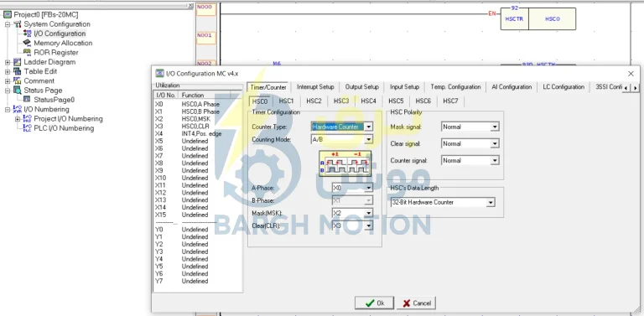644x316 pixels.
Task: Select the HSC1 sub-tab
Action: pyautogui.click(x=286, y=101)
